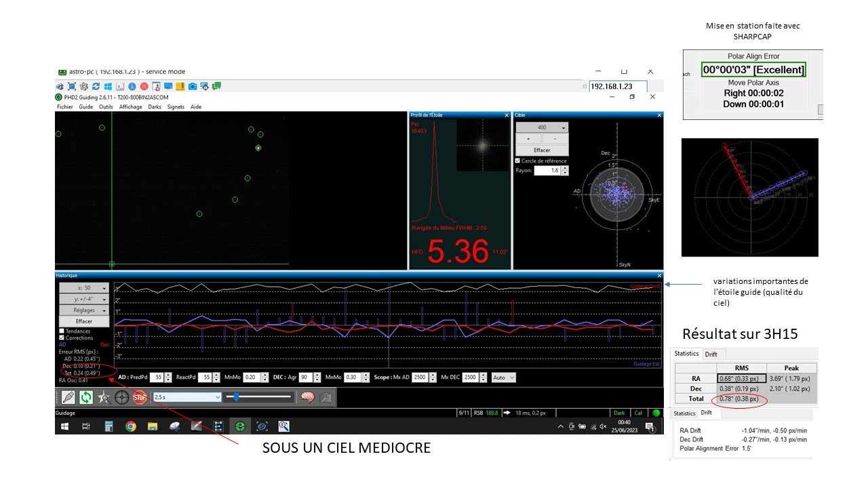868x488 pixels.
Task: Click the Mx AD value field
Action: click(x=420, y=378)
